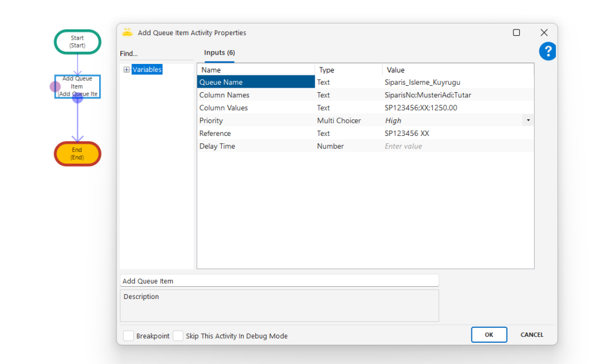Click the blue help question mark icon

547,51
